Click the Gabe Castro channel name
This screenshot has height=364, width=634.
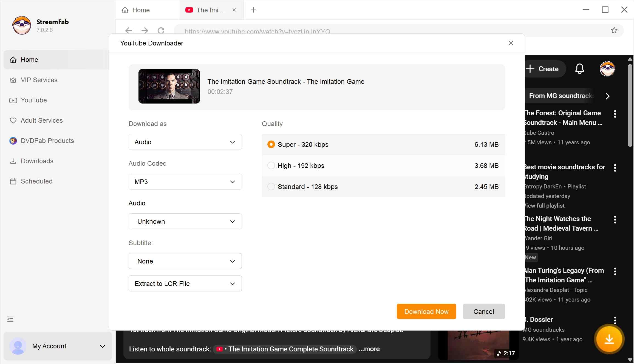click(540, 133)
